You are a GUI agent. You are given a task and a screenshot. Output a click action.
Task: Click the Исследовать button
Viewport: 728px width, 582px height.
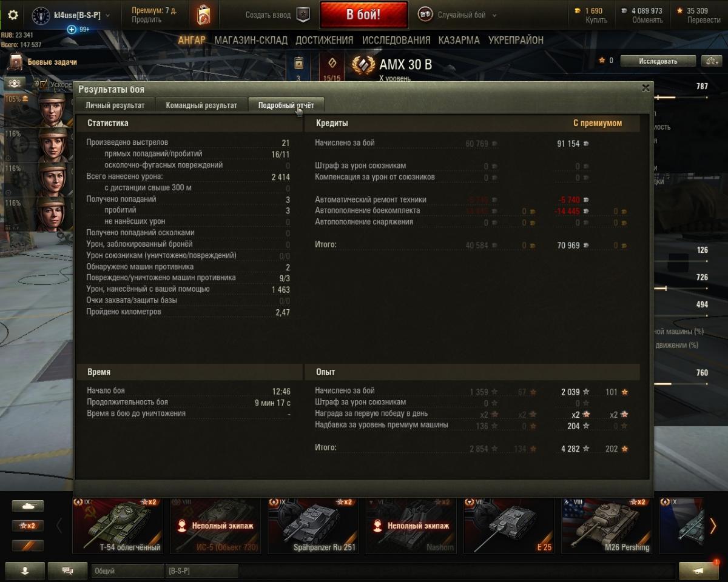[658, 61]
